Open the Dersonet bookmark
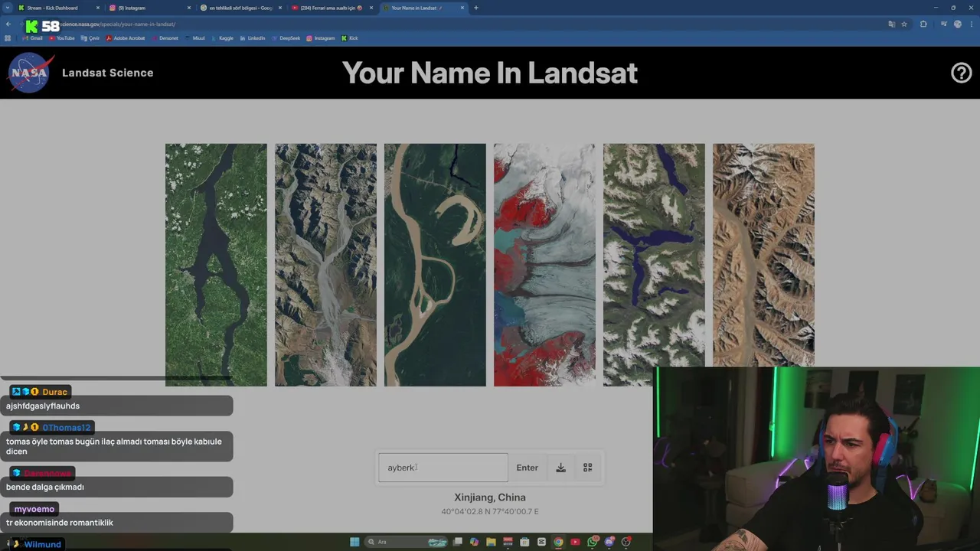Viewport: 980px width, 551px height. [164, 37]
